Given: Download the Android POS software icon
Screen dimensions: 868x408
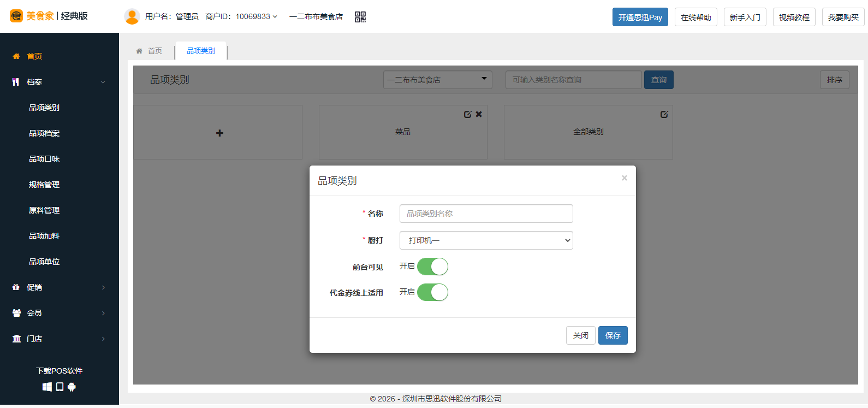Looking at the screenshot, I should pos(72,387).
